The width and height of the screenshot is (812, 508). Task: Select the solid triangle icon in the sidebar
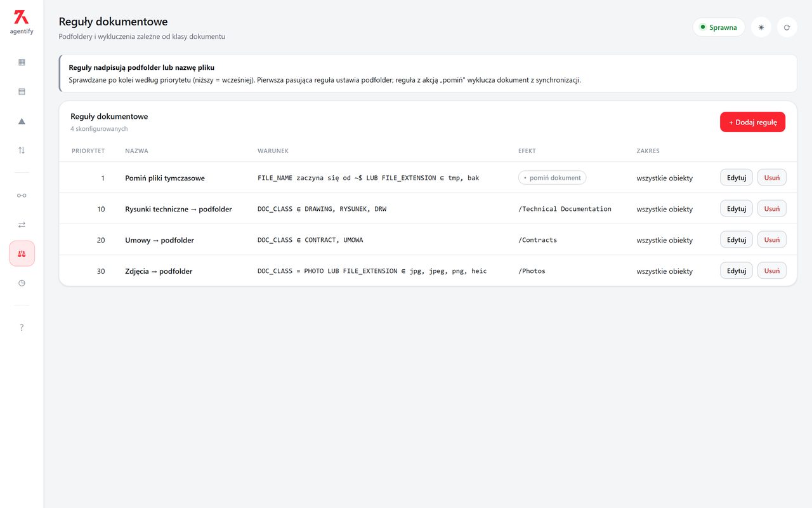point(22,121)
